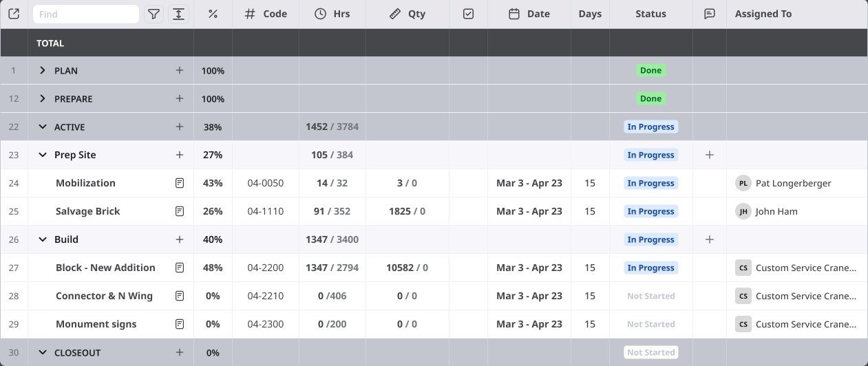Click Not Started status for Connector & N Wing
The width and height of the screenshot is (868, 366).
click(650, 296)
